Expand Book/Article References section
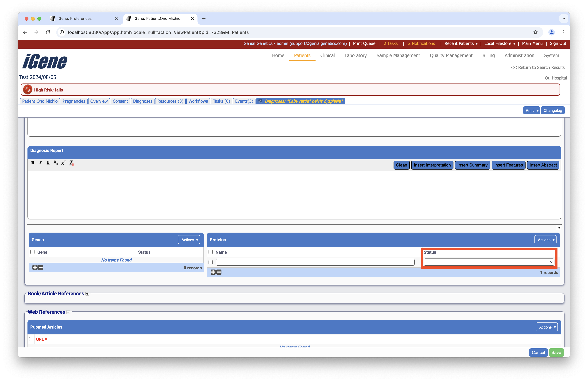Viewport: 588px width, 381px height. [87, 294]
